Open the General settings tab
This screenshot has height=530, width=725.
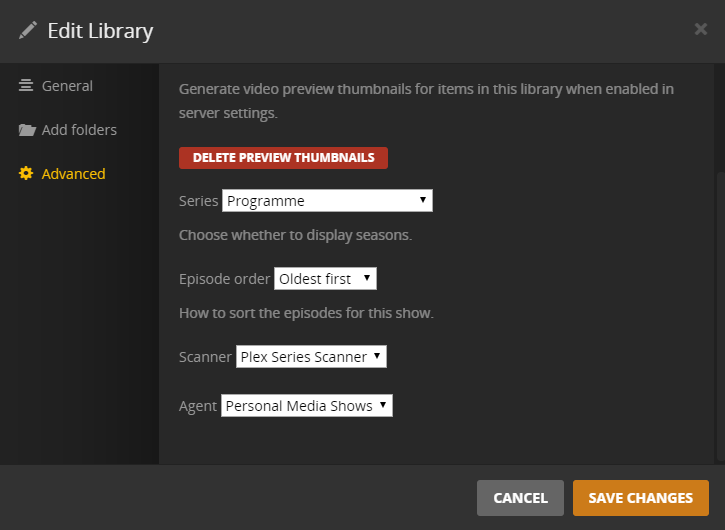tap(67, 86)
